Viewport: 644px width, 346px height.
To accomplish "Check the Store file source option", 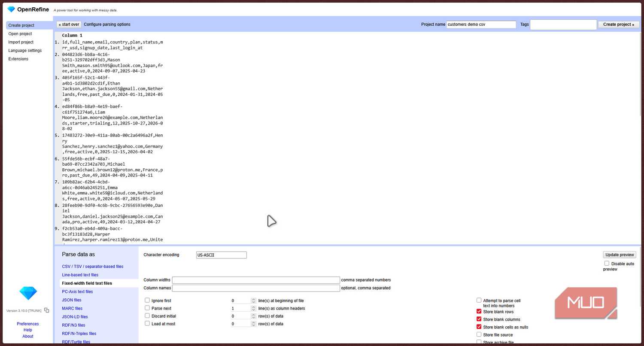I will click(479, 334).
